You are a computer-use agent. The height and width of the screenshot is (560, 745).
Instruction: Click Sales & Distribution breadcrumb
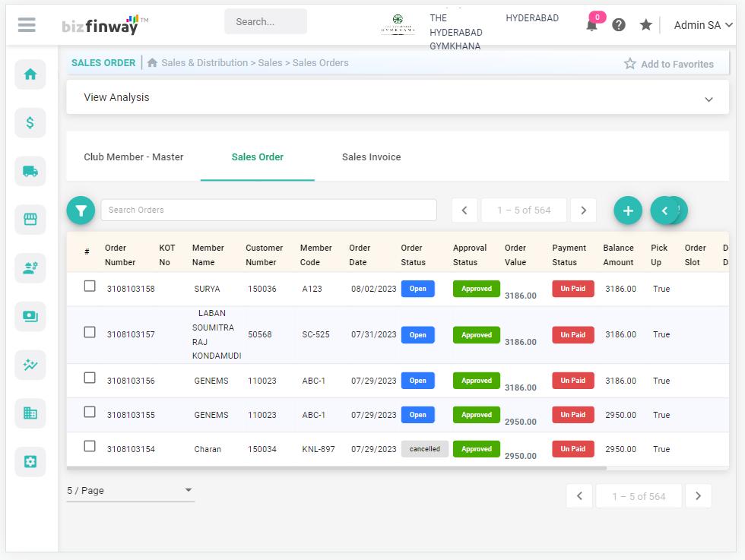(x=204, y=63)
